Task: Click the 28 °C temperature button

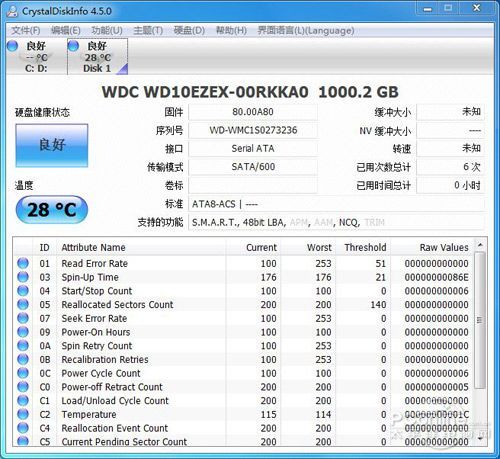Action: tap(52, 210)
